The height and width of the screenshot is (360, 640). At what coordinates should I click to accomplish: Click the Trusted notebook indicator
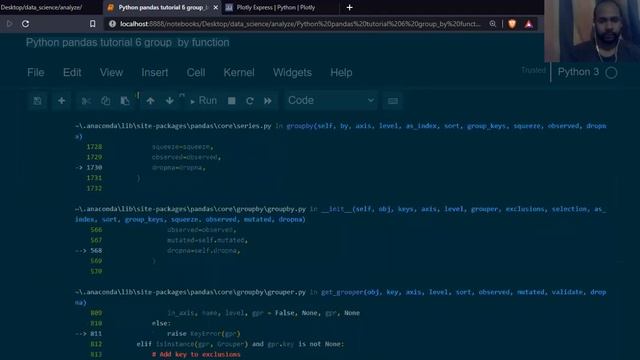533,70
